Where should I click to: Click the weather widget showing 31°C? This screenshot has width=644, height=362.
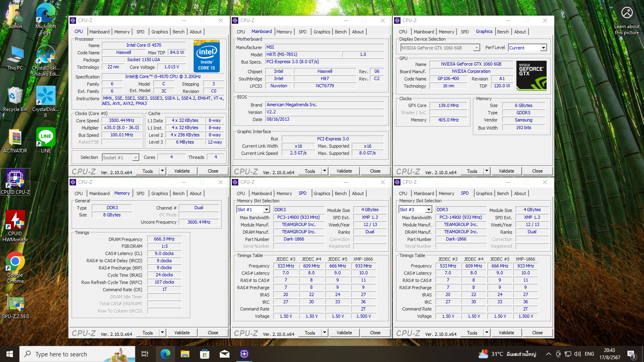[507, 354]
